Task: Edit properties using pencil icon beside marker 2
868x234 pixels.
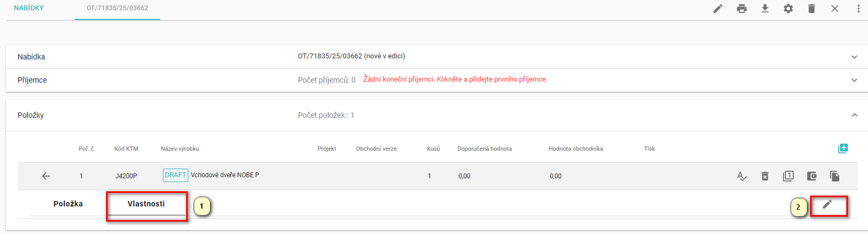Action: tap(827, 204)
